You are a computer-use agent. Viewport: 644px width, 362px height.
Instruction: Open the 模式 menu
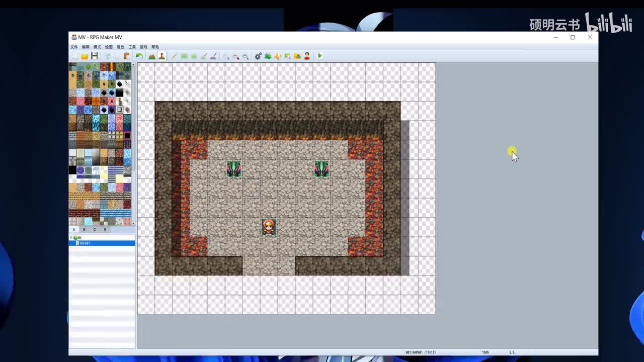point(97,47)
